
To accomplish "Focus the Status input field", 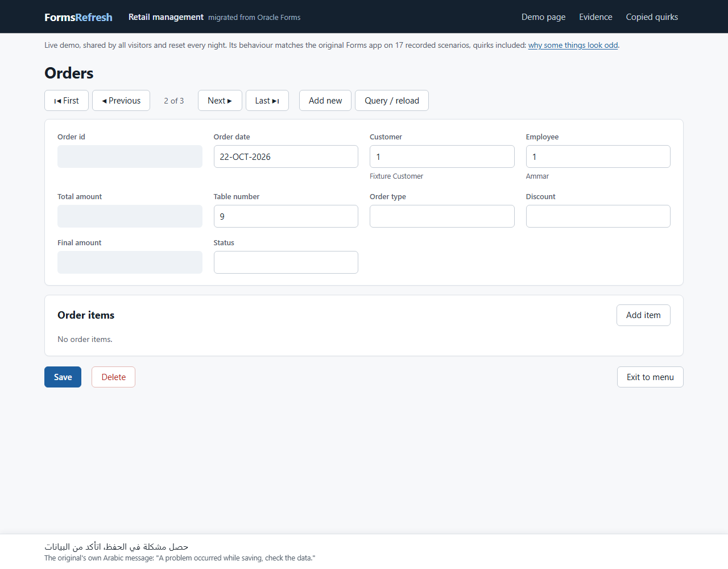I will [286, 262].
